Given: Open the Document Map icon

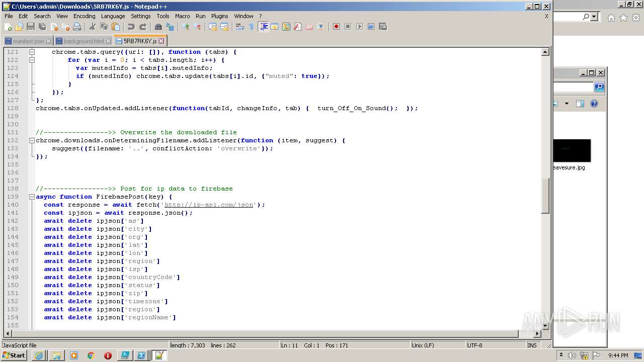Looking at the screenshot, I should pos(286,27).
